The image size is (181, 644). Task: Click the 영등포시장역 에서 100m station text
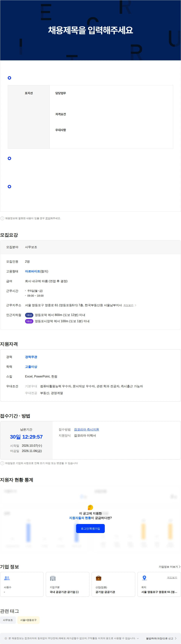(62, 321)
